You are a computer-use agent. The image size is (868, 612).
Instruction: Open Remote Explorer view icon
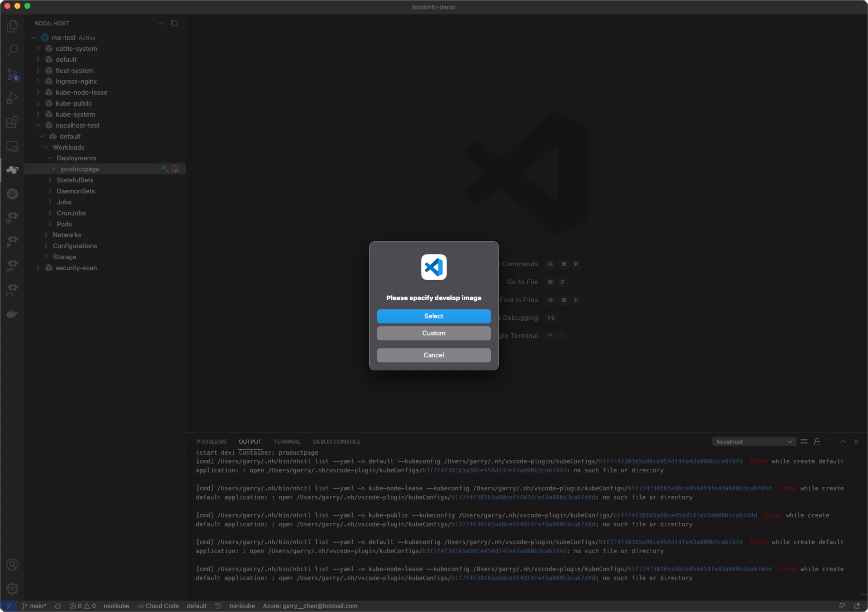coord(12,146)
